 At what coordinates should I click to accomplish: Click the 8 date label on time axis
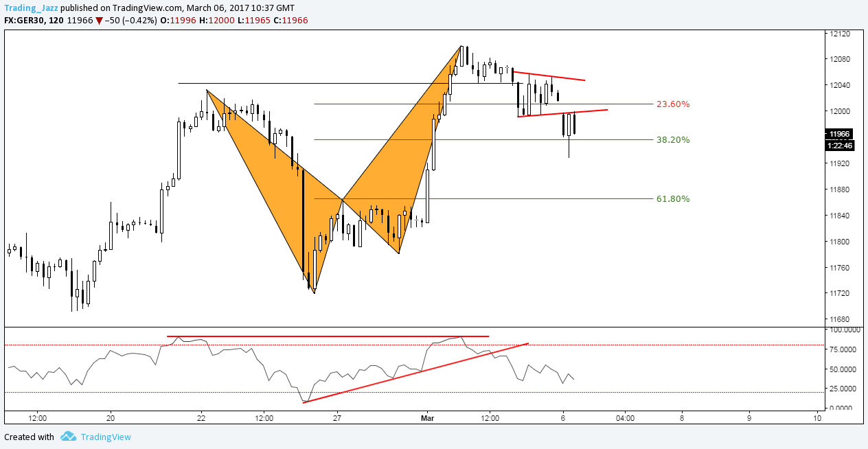click(x=681, y=417)
